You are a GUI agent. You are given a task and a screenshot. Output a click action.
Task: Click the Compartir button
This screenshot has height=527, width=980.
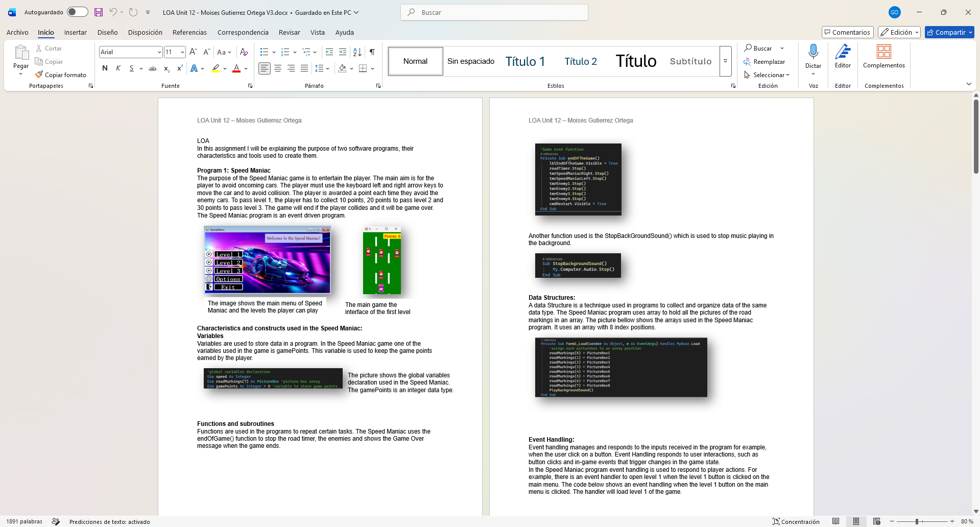coord(949,32)
